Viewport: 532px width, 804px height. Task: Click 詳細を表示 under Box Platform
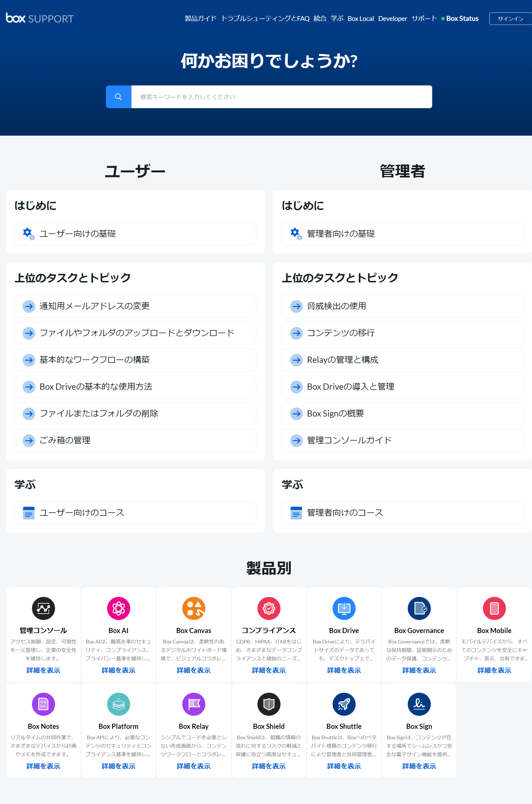pyautogui.click(x=118, y=766)
